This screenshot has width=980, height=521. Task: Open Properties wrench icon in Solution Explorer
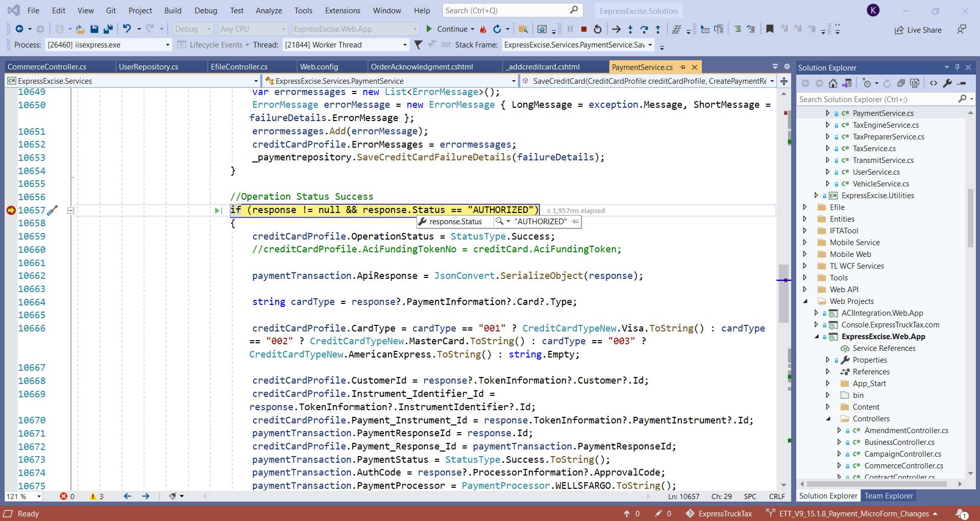[x=947, y=83]
